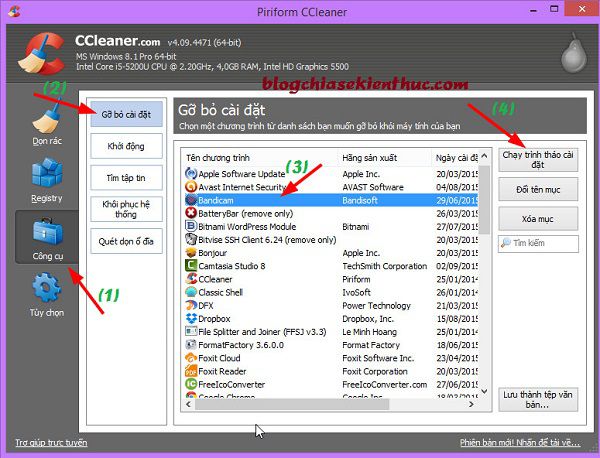The height and width of the screenshot is (458, 600).
Task: Switch to the Tìm tập tin tab
Action: pyautogui.click(x=126, y=178)
